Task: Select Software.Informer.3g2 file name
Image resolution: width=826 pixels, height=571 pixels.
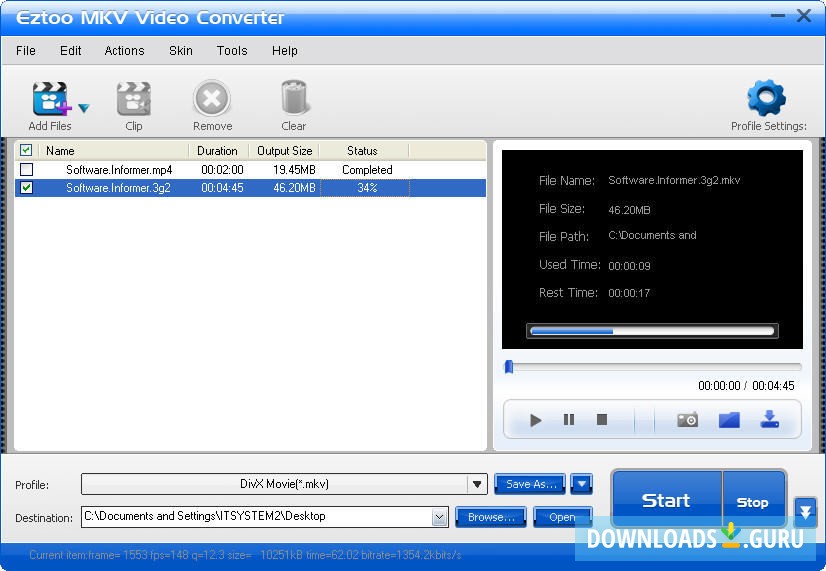Action: 119,188
